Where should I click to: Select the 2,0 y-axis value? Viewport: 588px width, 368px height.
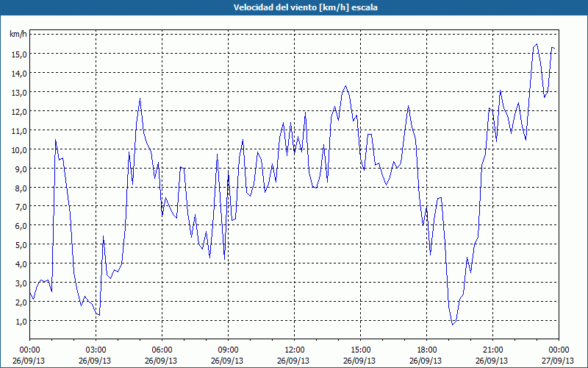21,302
